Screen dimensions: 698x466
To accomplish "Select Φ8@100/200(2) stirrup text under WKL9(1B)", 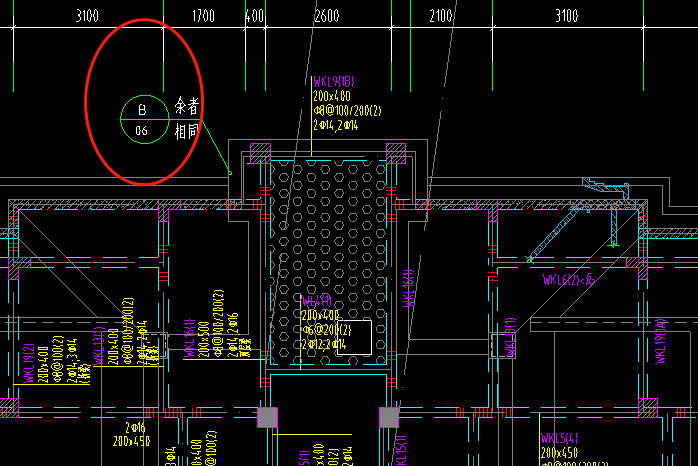I will tap(347, 111).
